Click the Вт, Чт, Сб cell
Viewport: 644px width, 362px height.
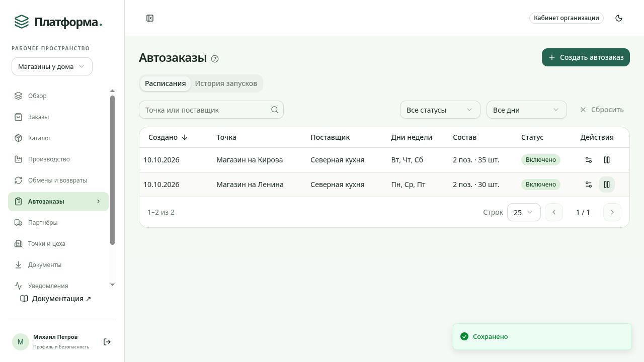pos(407,160)
